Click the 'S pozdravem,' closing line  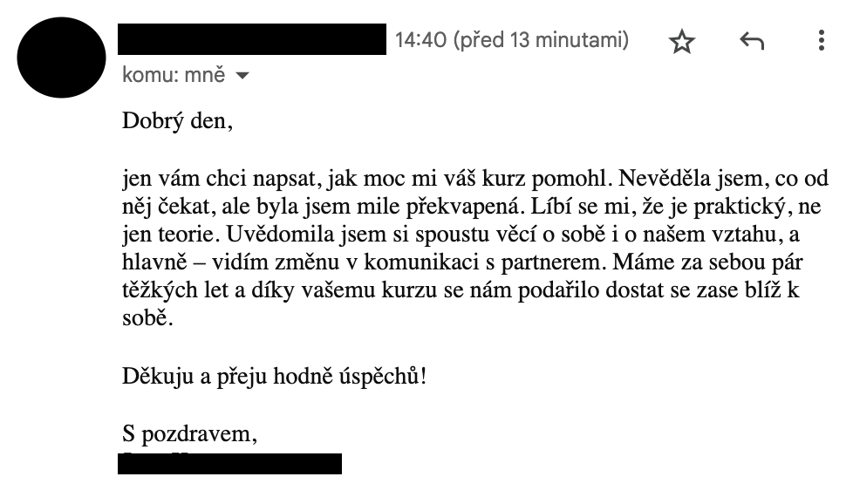190,434
